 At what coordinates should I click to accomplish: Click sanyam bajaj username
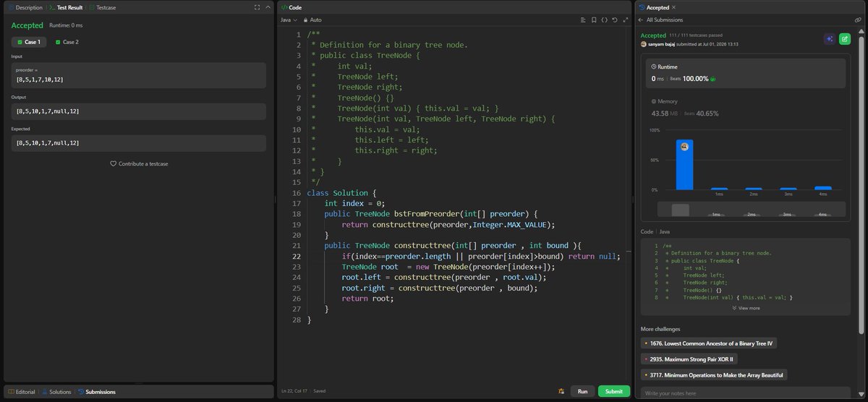(663, 44)
